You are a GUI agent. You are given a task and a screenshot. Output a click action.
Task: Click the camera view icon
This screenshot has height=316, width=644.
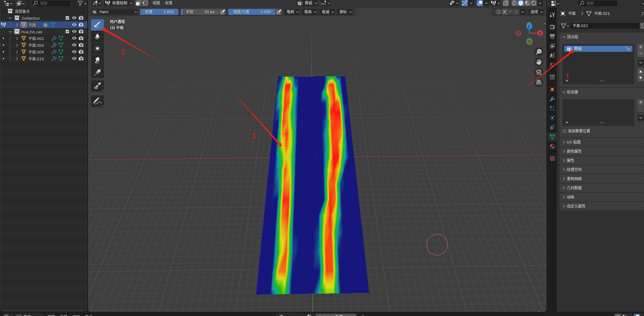pyautogui.click(x=539, y=72)
